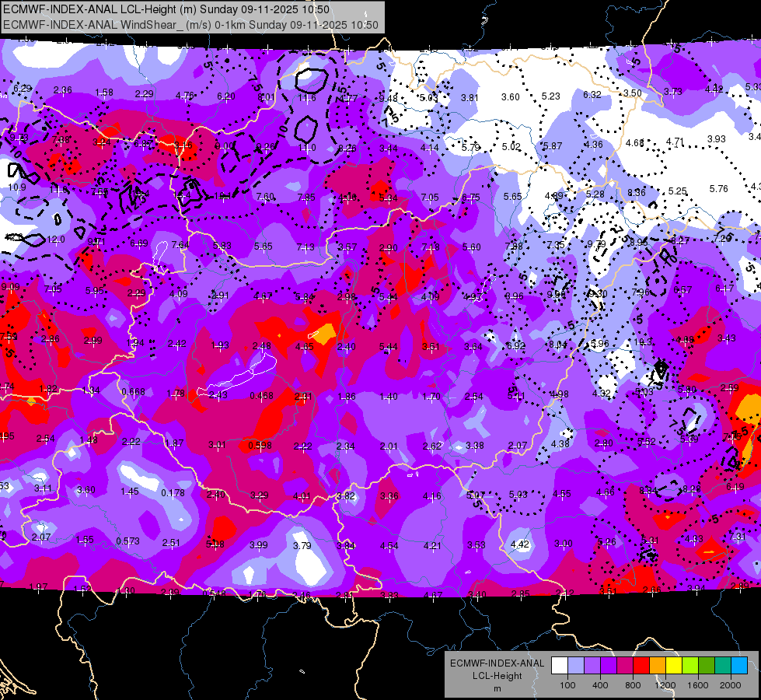Click the legend scale label 2000
This screenshot has width=761, height=700.
[x=731, y=685]
